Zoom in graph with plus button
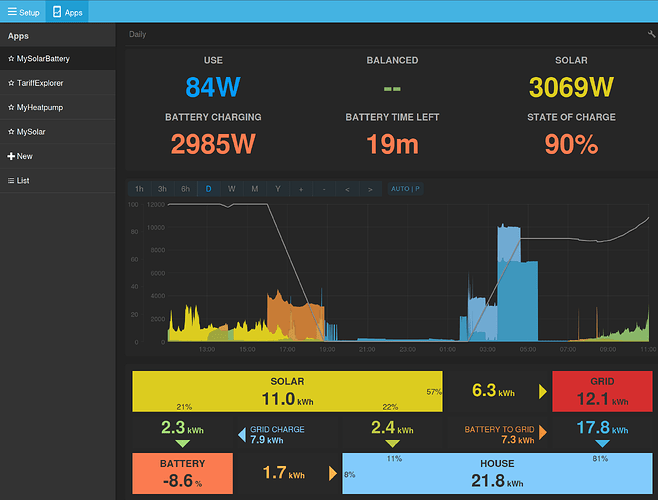The width and height of the screenshot is (658, 500). (x=301, y=189)
